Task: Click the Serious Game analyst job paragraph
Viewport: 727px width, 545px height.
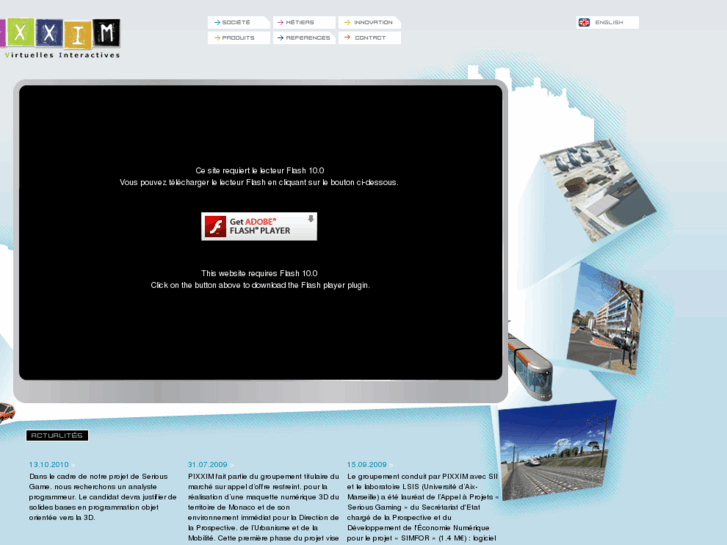Action: click(102, 497)
